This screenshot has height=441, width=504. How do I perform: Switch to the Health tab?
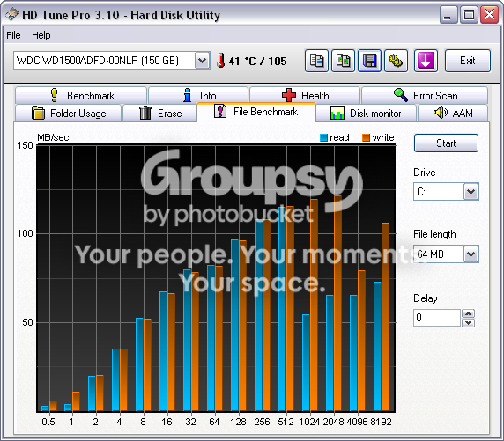tap(305, 95)
